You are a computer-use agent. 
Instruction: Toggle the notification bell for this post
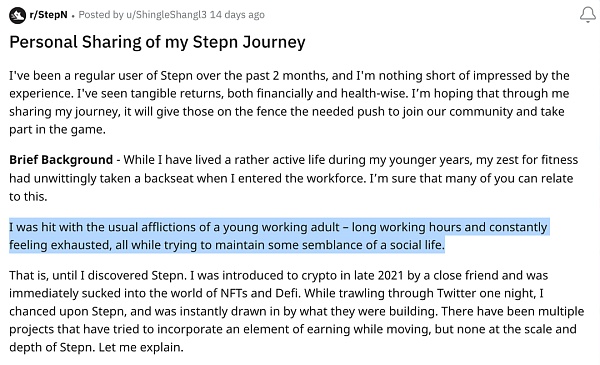pos(587,15)
